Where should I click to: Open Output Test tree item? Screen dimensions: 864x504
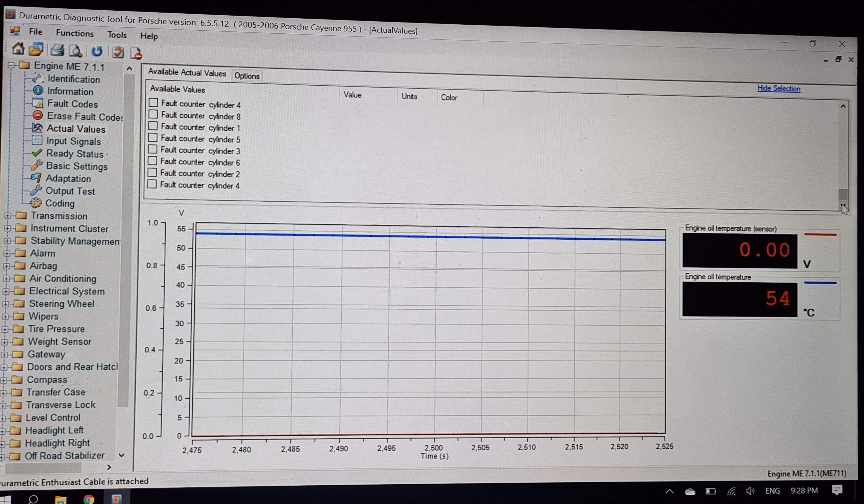tap(70, 191)
